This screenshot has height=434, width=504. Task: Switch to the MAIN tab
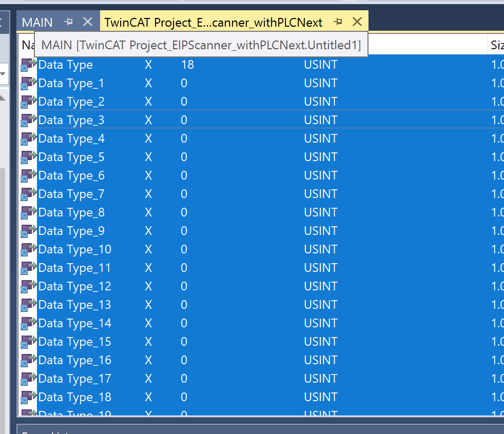click(x=37, y=23)
